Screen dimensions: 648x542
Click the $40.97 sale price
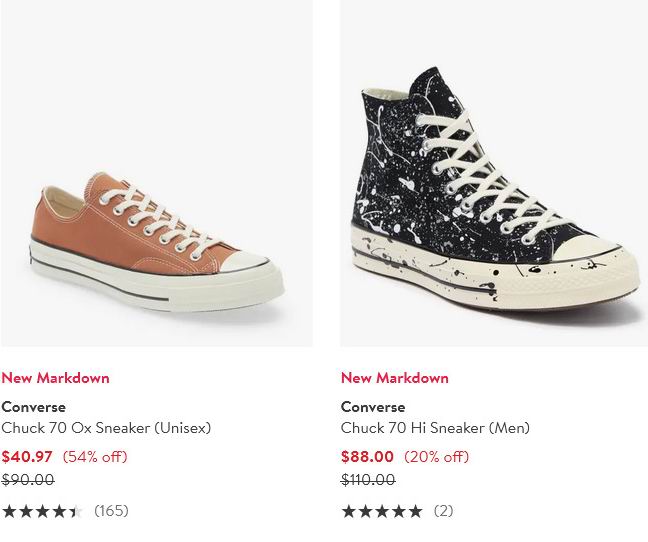click(27, 457)
